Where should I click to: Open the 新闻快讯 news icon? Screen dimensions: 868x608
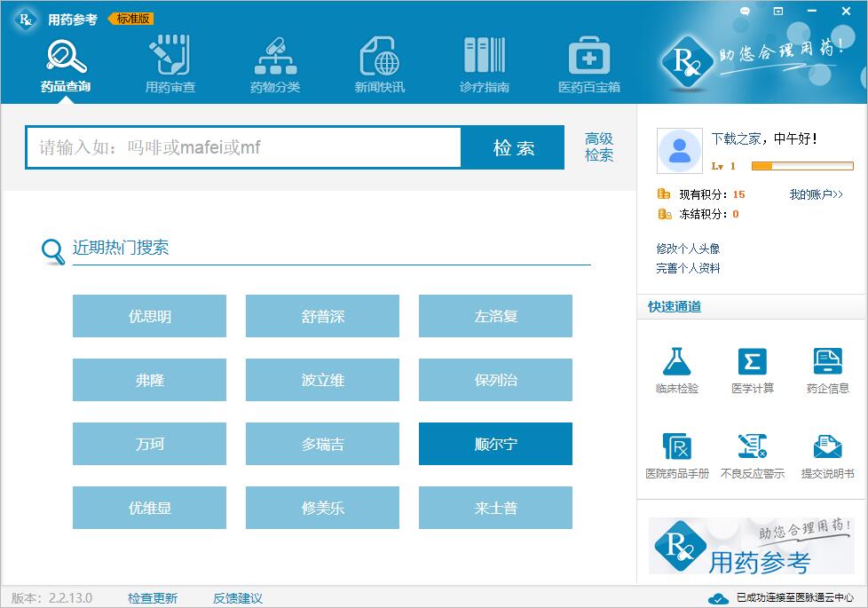[379, 57]
